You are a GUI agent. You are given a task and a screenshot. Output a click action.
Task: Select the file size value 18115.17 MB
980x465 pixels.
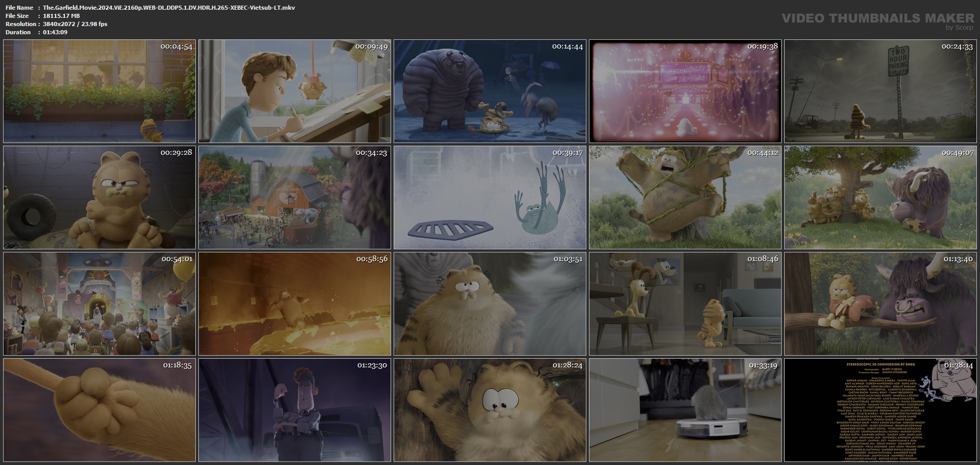click(61, 16)
